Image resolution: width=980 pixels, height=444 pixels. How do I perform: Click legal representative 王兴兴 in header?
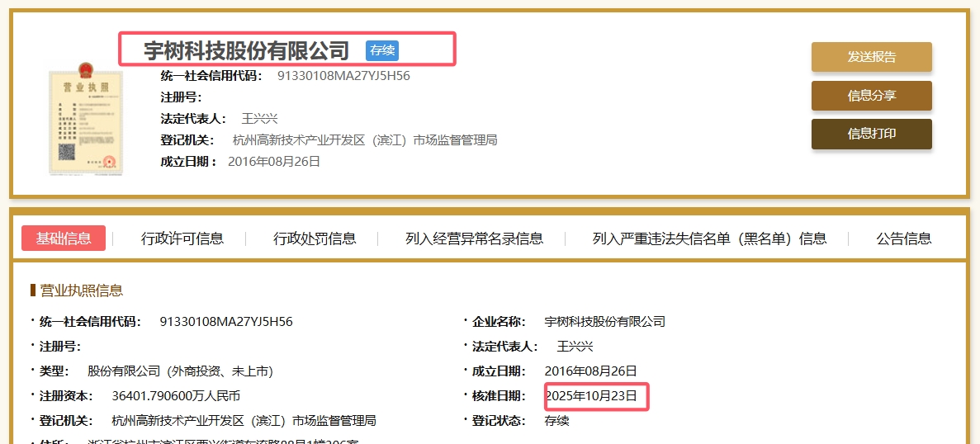(259, 119)
